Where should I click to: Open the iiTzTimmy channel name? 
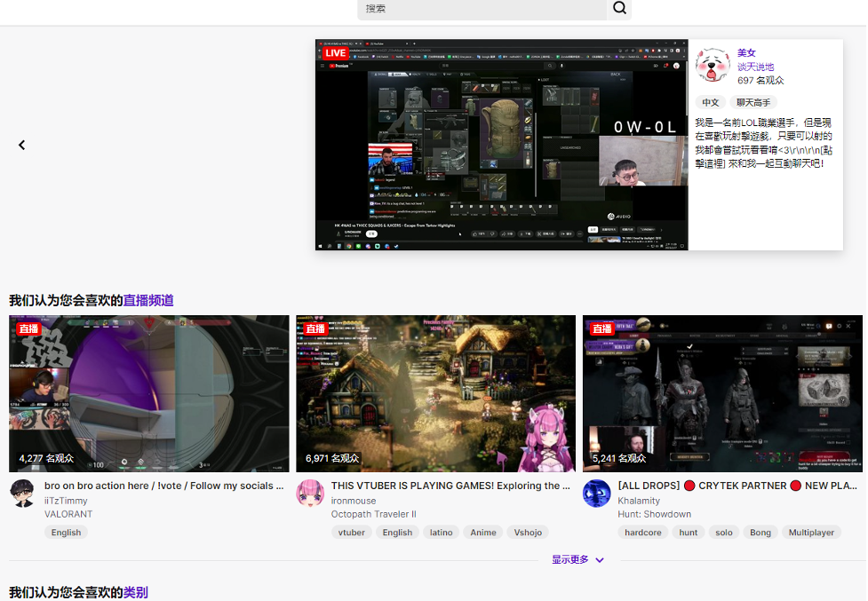coord(66,501)
